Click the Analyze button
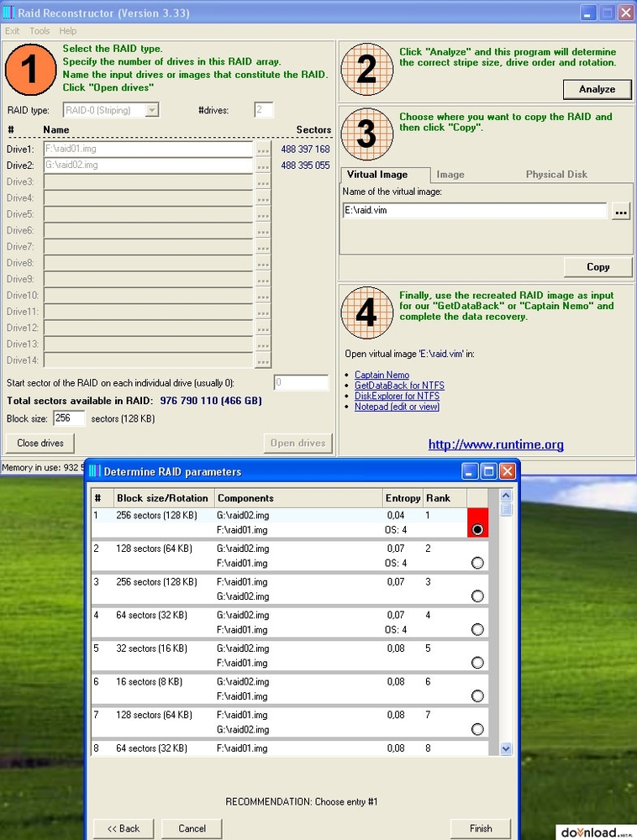 pos(597,90)
